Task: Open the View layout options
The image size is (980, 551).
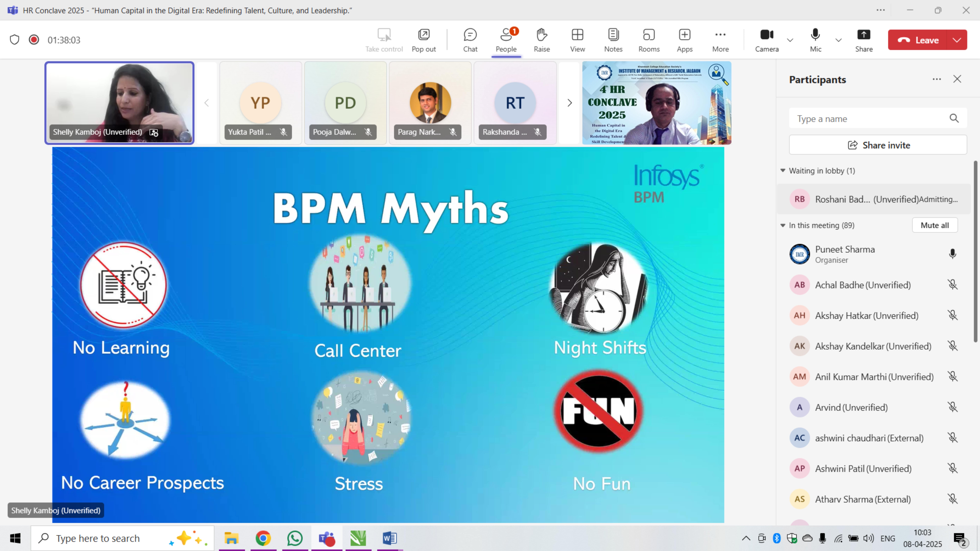Action: pyautogui.click(x=577, y=40)
